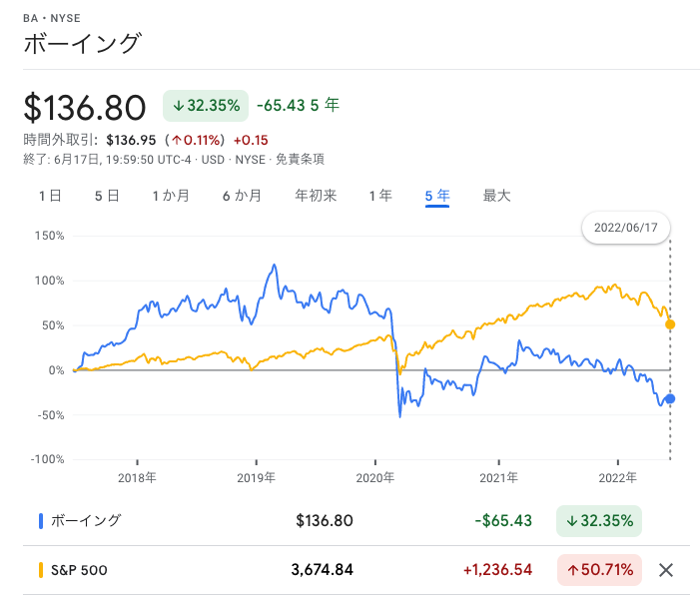Image resolution: width=700 pixels, height=604 pixels.
Task: Click the green 32.35% decrease badge near price
Action: 206,105
